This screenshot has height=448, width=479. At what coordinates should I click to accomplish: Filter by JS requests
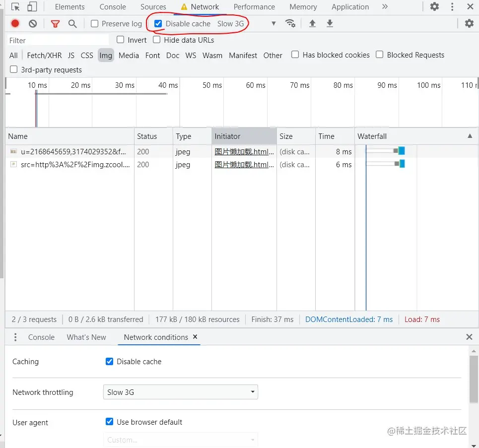click(71, 55)
